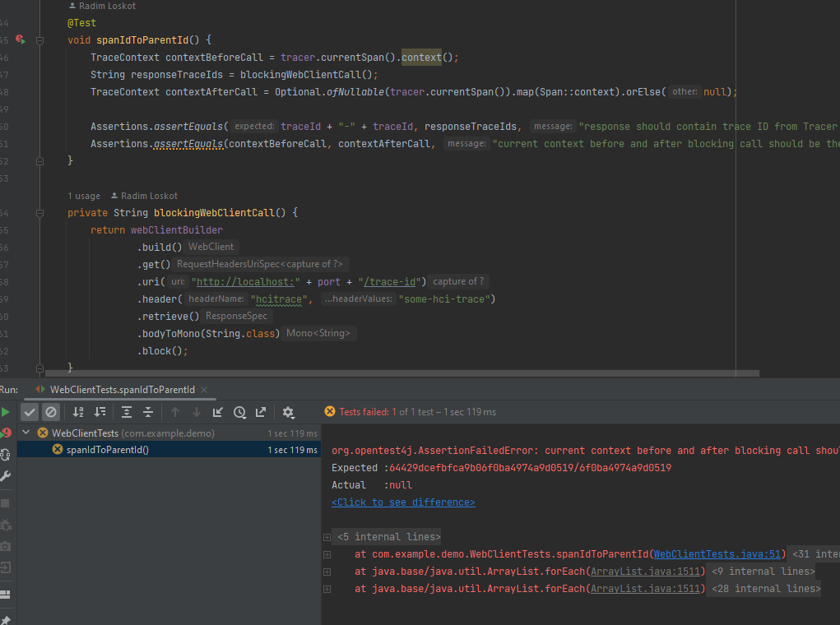Collapse the WebClientTests tree node

pyautogui.click(x=26, y=432)
